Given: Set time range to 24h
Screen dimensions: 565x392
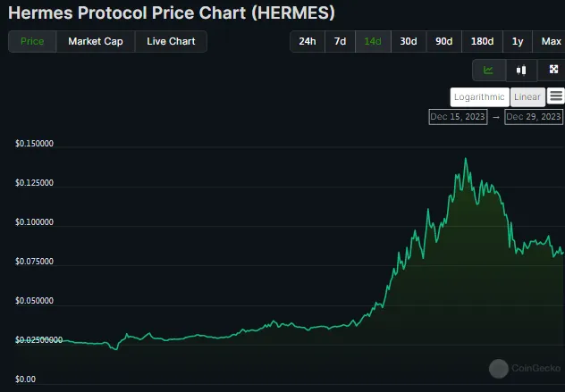Looking at the screenshot, I should click(308, 41).
